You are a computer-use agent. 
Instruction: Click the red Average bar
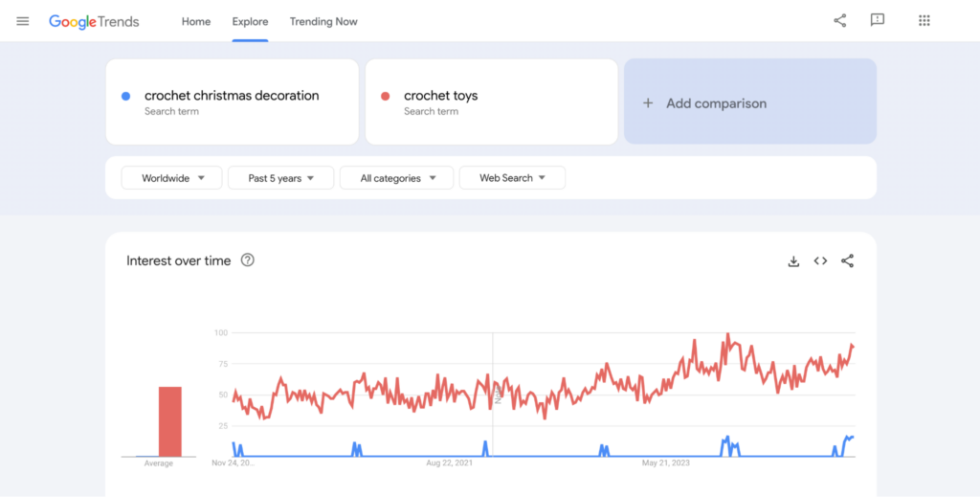tap(170, 421)
